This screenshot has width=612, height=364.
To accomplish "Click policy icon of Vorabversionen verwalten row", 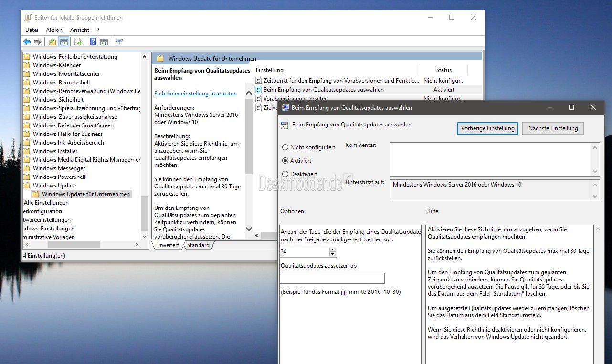I will tap(259, 98).
